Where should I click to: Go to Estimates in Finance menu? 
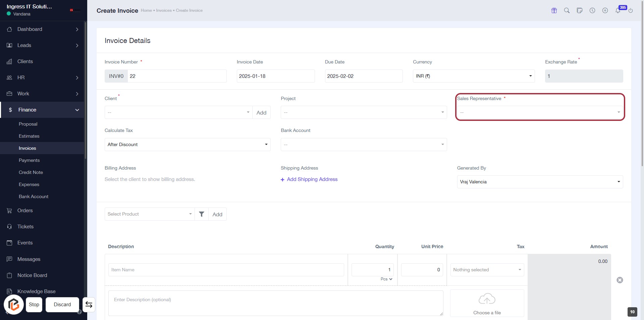click(29, 136)
